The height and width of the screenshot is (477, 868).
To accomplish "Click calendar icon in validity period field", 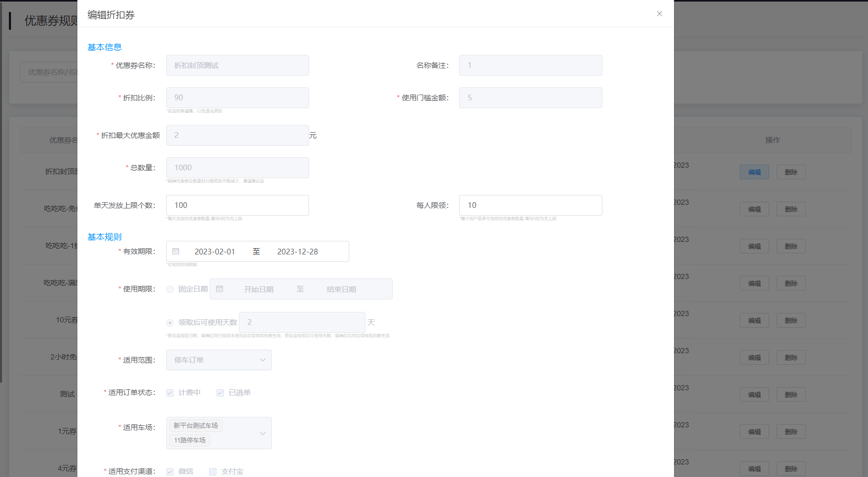I will click(x=176, y=251).
